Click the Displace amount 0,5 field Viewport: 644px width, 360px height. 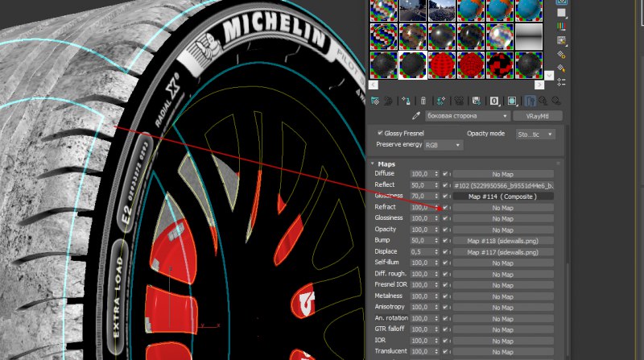point(422,252)
